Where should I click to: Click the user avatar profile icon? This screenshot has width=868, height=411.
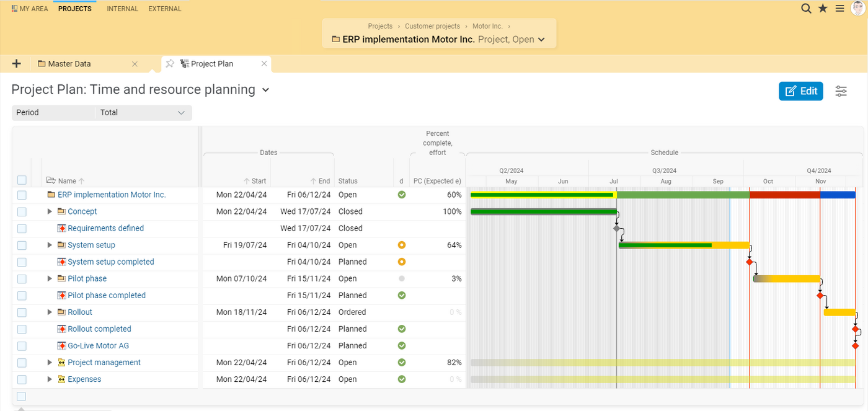tap(859, 8)
